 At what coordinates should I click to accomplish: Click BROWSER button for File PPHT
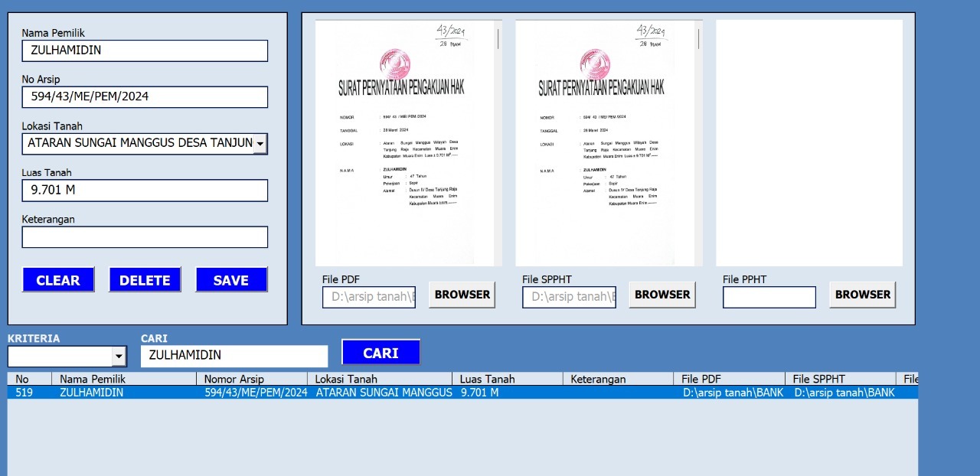(x=862, y=295)
